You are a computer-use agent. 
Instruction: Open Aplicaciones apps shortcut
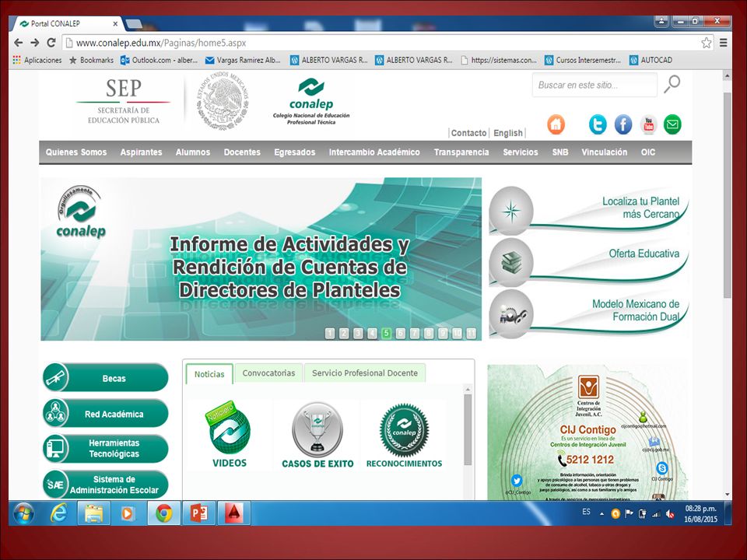pos(37,60)
